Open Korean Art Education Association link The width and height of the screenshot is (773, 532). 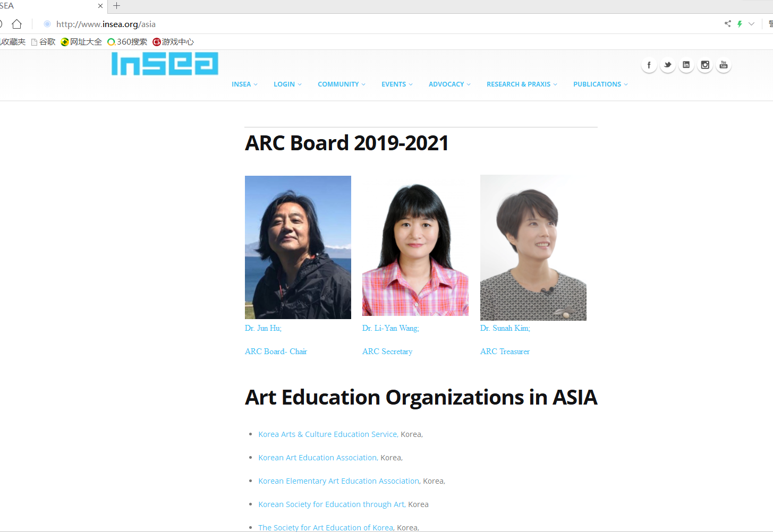pyautogui.click(x=318, y=458)
